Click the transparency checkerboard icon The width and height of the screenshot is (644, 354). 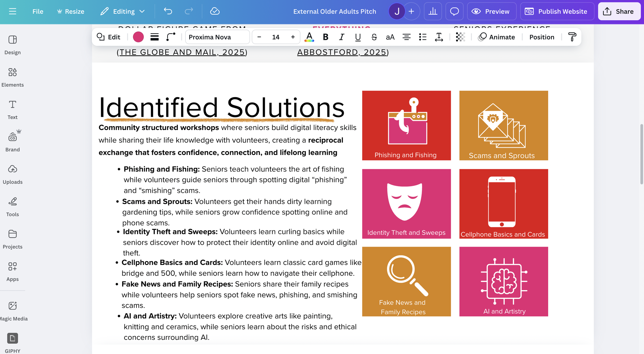(460, 37)
